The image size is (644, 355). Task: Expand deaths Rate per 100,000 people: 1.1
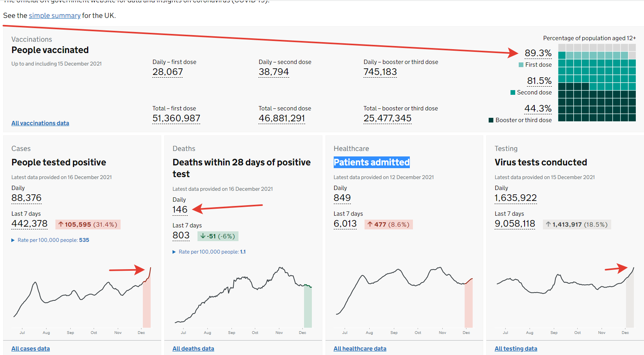pos(209,252)
